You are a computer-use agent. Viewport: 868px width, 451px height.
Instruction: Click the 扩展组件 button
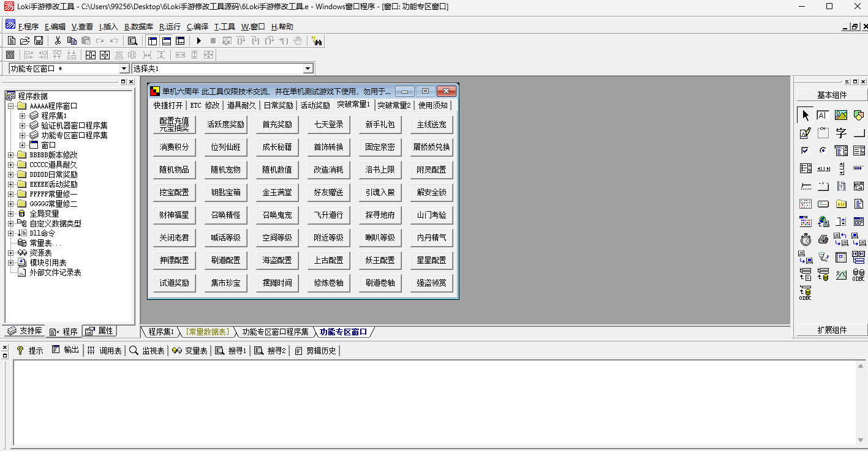[x=831, y=330]
